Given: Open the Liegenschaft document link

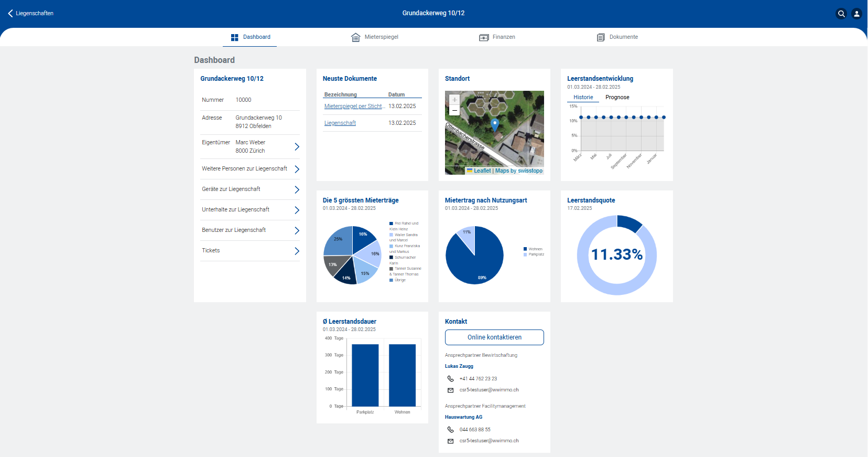Looking at the screenshot, I should click(x=340, y=123).
